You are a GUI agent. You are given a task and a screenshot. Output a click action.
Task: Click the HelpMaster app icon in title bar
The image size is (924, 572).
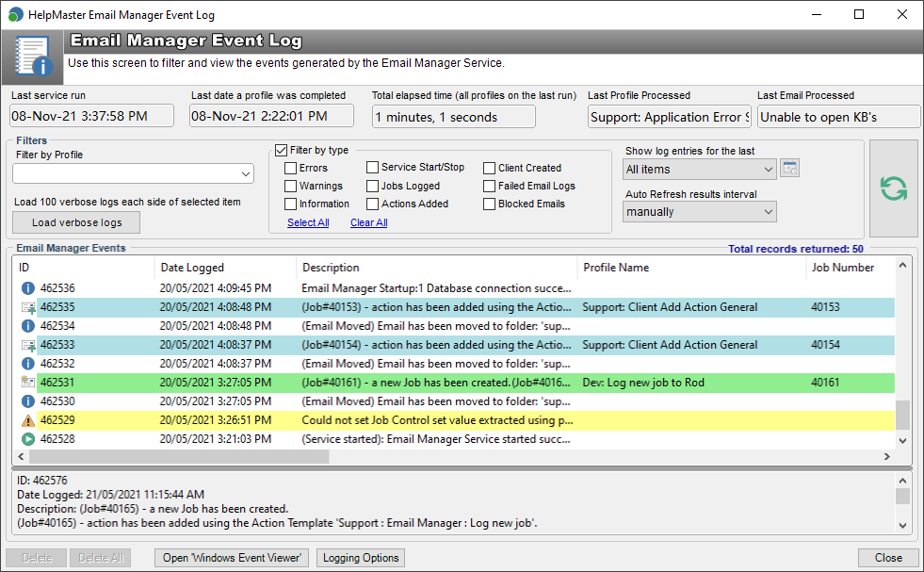[x=16, y=15]
